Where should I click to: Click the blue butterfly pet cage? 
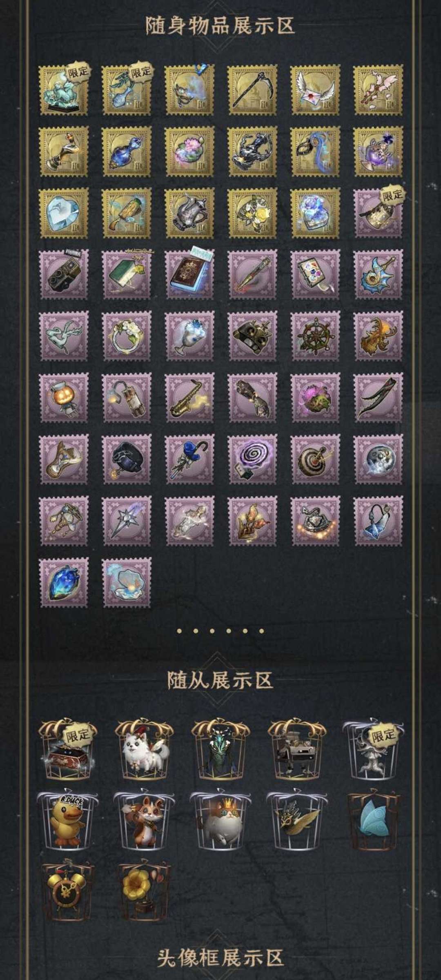pos(374,822)
